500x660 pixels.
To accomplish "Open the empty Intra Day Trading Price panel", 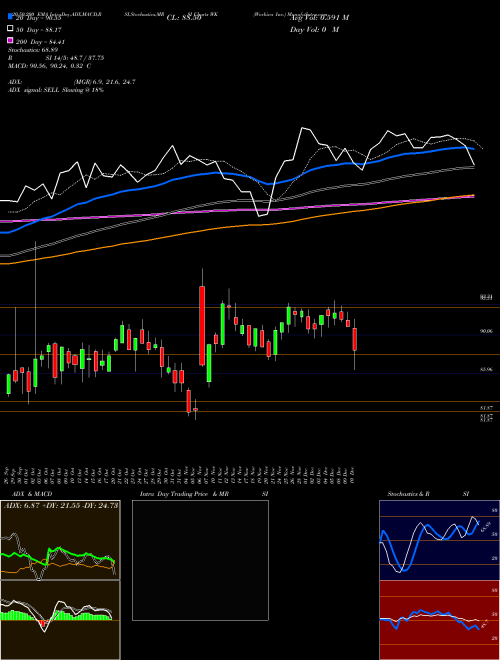I will click(x=200, y=560).
